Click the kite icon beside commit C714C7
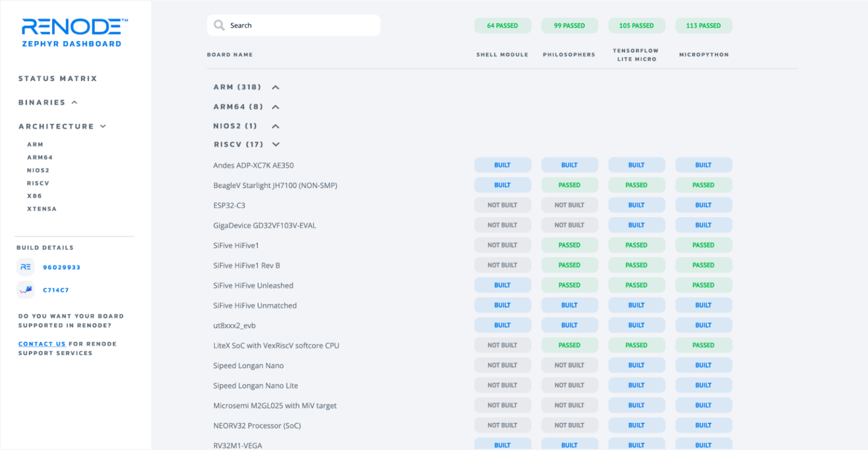Viewport: 868px width, 450px height. pos(25,290)
